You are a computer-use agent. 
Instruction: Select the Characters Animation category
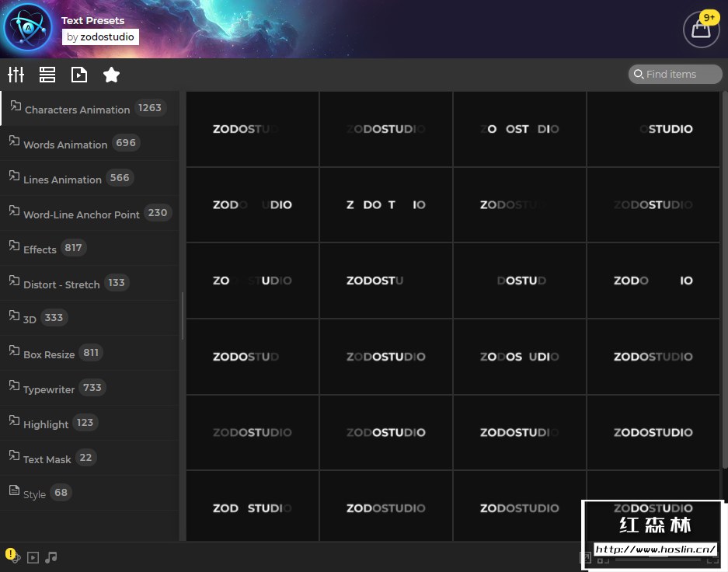(89, 108)
